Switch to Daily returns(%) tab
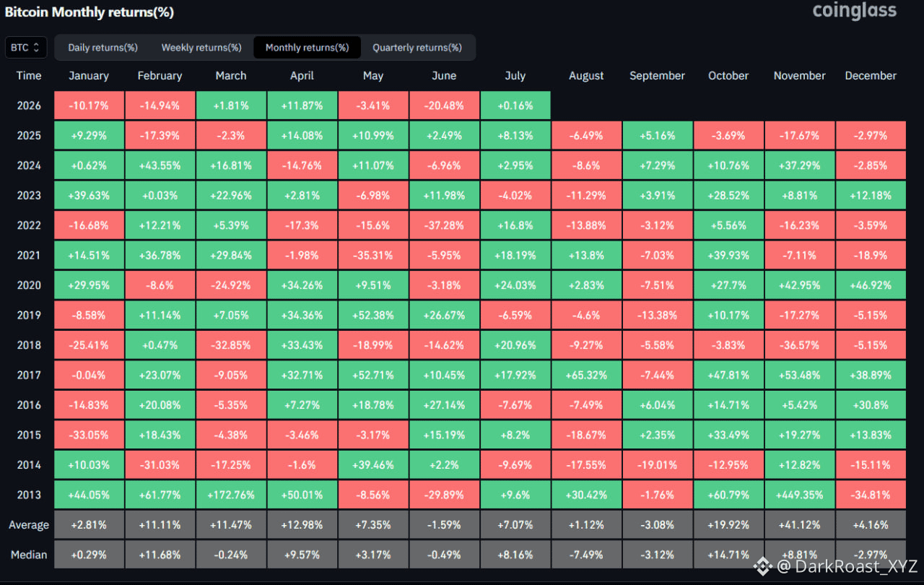The height and width of the screenshot is (585, 924). (x=103, y=48)
